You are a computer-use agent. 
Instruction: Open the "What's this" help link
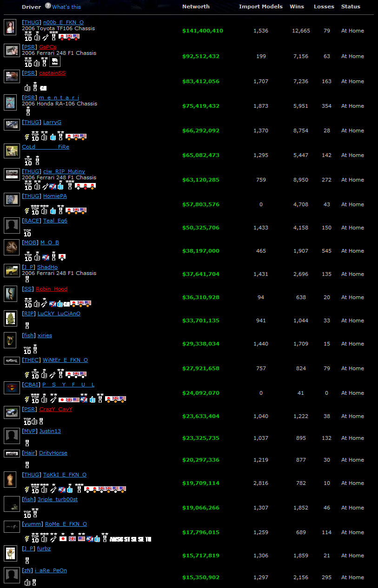point(66,7)
